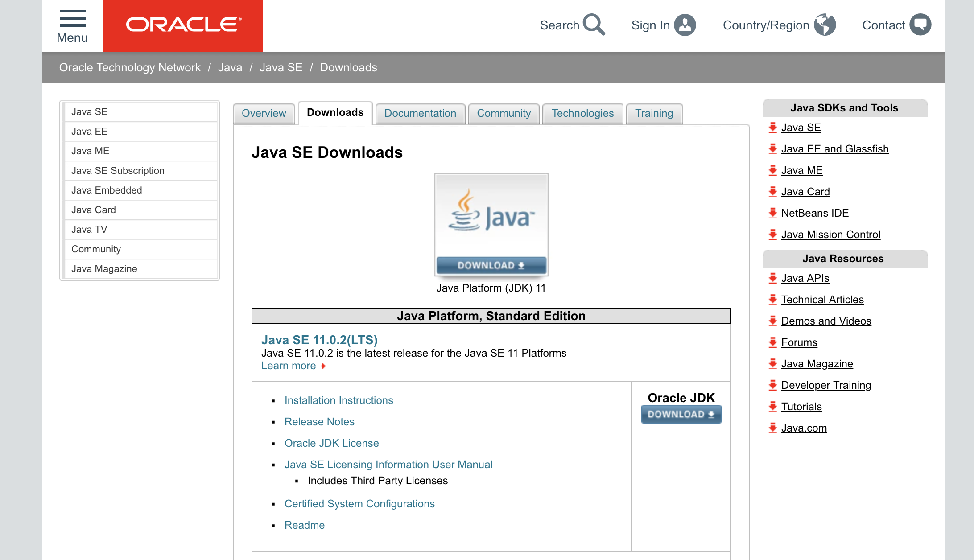Click the arrow icon beside Technical Articles
The image size is (974, 560).
(773, 300)
